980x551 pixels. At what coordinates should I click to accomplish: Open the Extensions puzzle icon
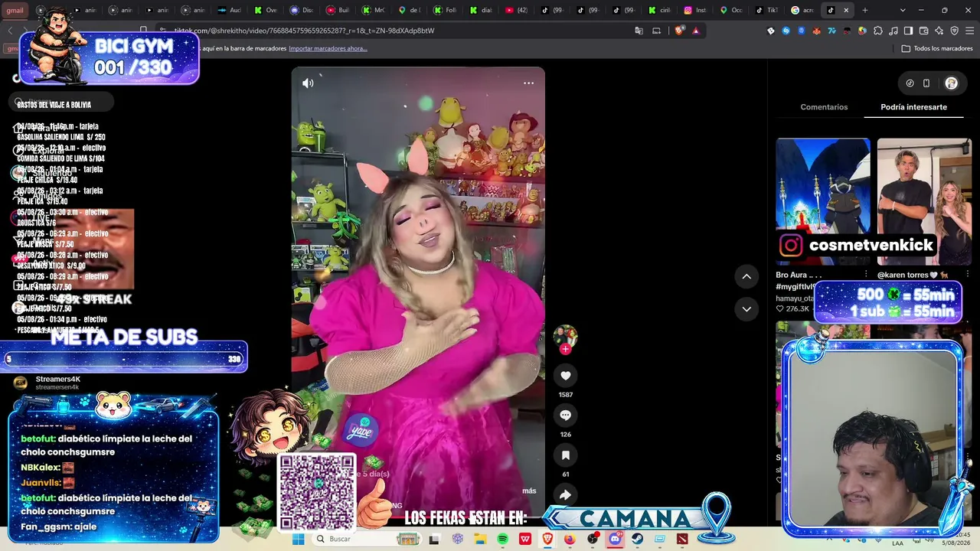[x=878, y=31]
